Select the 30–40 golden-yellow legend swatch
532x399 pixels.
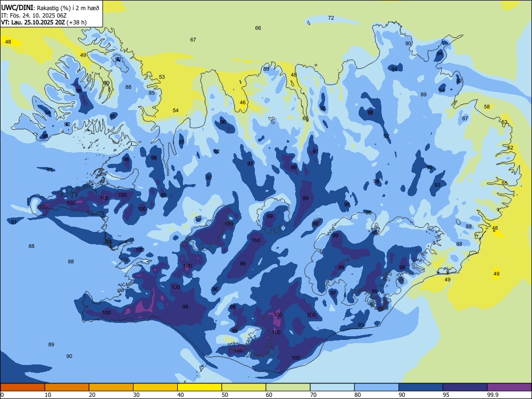155,387
